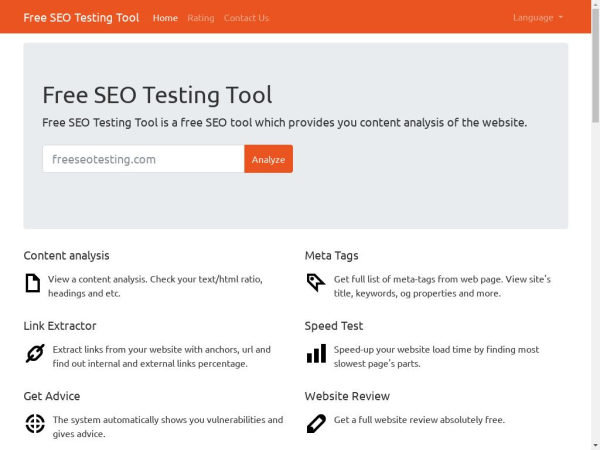Click the large Free SEO Testing Tool title
This screenshot has height=450, width=600.
(x=157, y=95)
